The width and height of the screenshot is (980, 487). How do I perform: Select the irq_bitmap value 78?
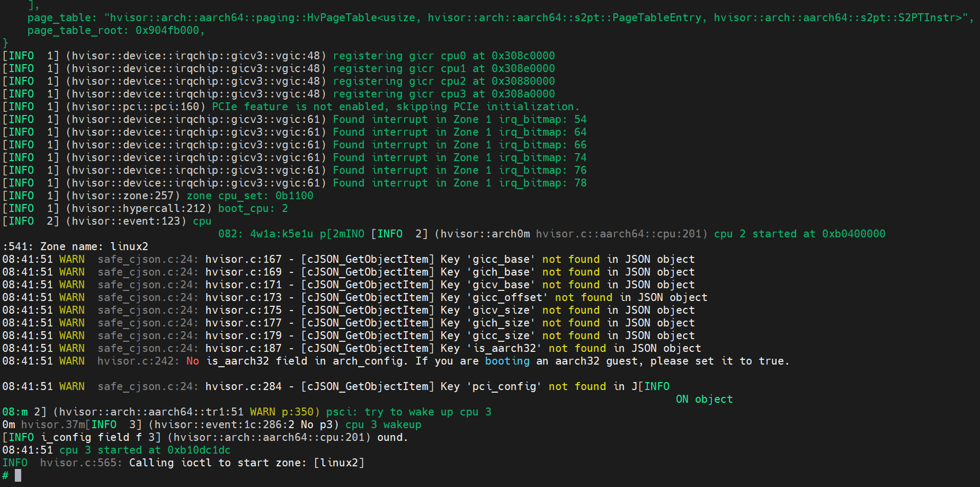[580, 183]
